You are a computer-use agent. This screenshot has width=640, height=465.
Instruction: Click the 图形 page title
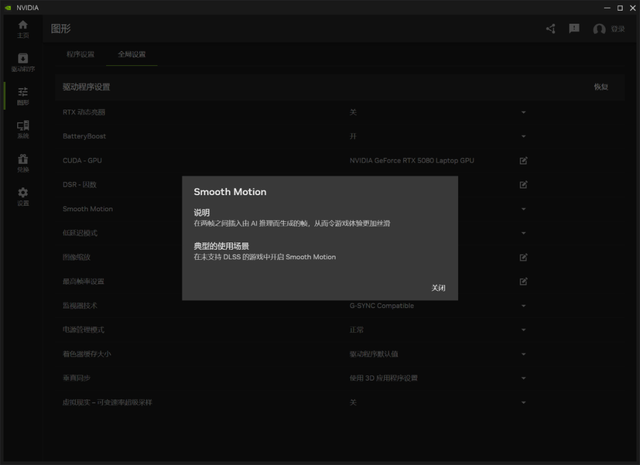coord(61,29)
